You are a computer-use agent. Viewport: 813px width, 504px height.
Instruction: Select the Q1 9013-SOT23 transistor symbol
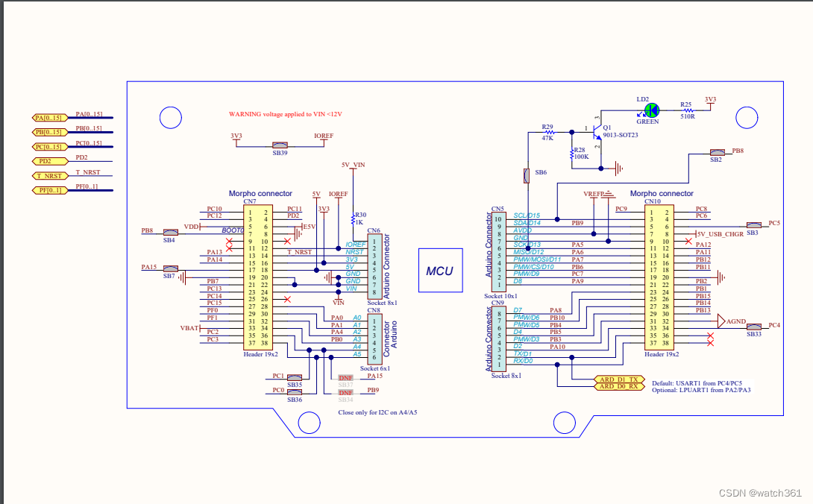click(x=597, y=132)
